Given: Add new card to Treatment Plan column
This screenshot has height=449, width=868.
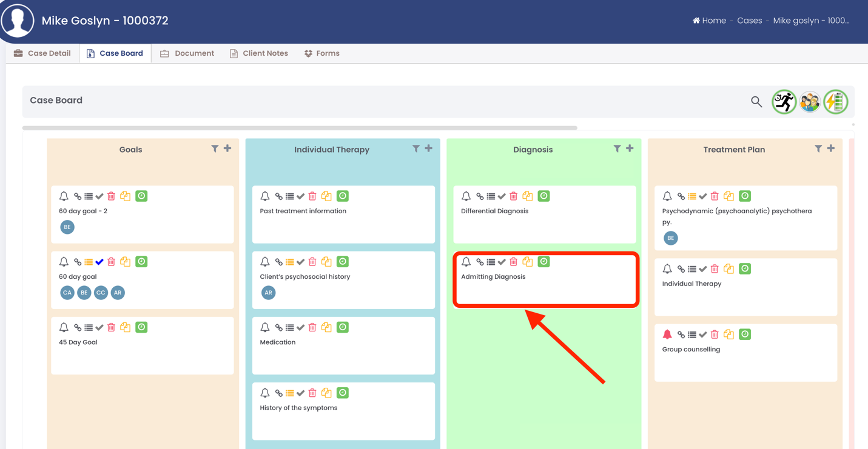Looking at the screenshot, I should tap(831, 148).
